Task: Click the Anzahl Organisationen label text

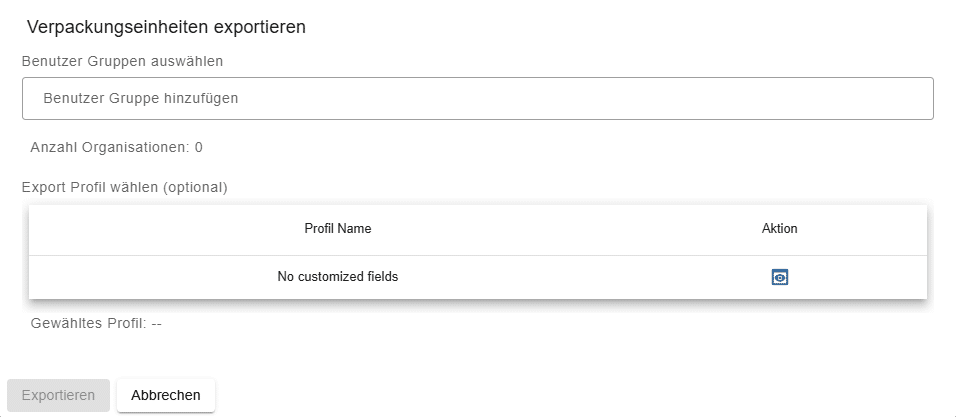Action: point(109,147)
